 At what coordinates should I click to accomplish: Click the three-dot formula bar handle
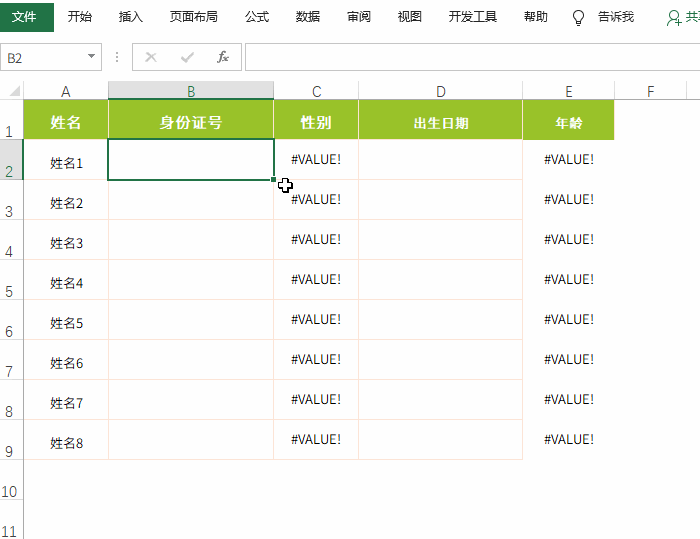[x=117, y=57]
